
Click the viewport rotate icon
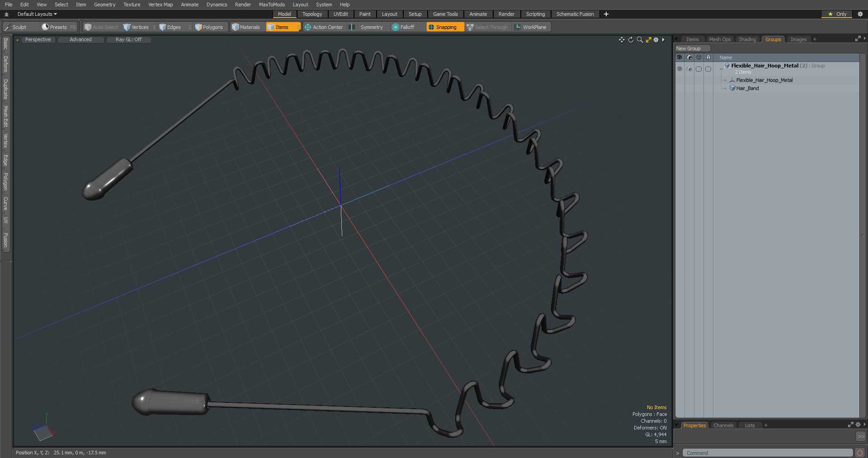pos(631,40)
